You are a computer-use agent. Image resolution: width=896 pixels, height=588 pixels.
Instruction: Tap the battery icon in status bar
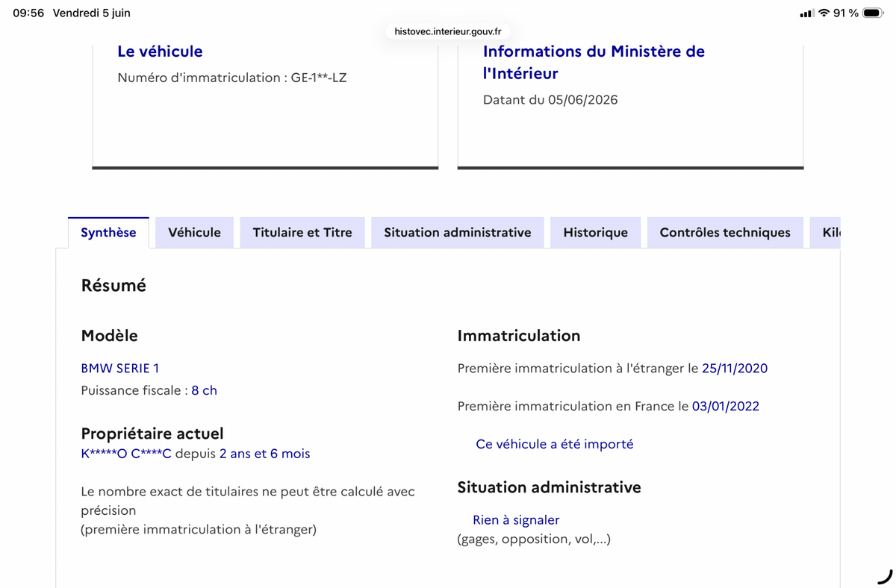click(x=873, y=13)
